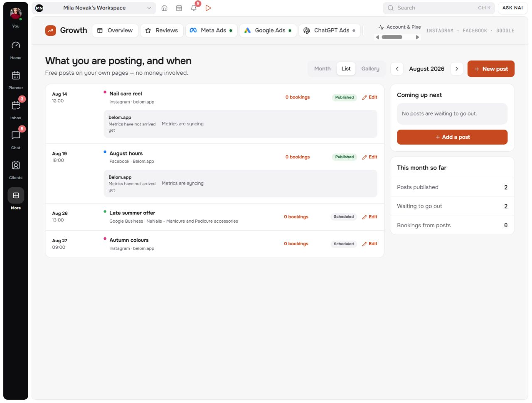The image size is (532, 403).
Task: Click the New post button
Action: (491, 69)
